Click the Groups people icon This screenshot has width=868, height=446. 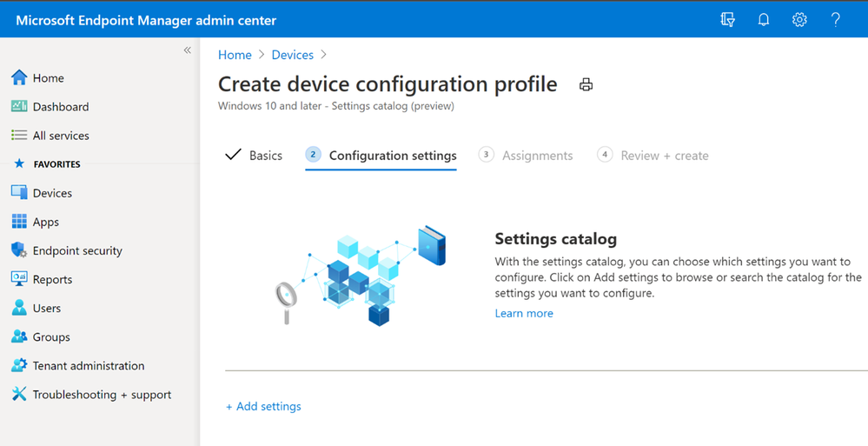coord(19,336)
